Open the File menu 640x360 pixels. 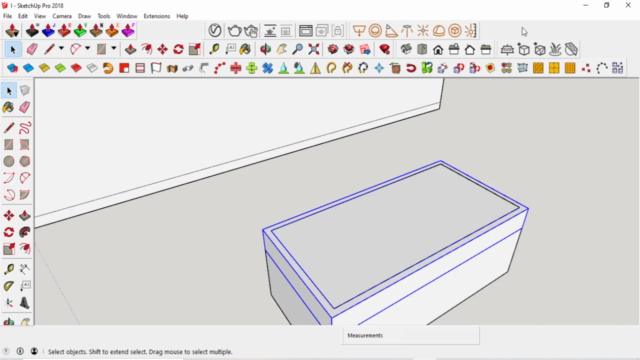tap(7, 16)
